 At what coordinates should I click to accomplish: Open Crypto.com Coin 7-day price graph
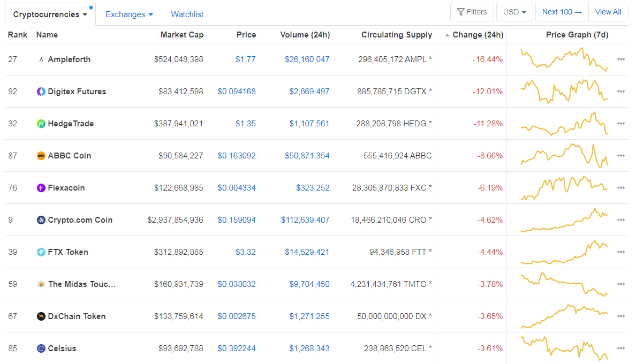564,219
